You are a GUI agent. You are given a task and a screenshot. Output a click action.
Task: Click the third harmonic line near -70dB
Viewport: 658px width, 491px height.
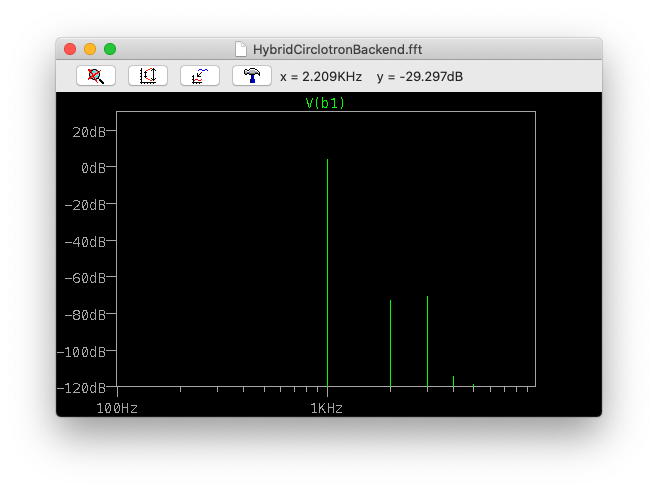[x=427, y=341]
